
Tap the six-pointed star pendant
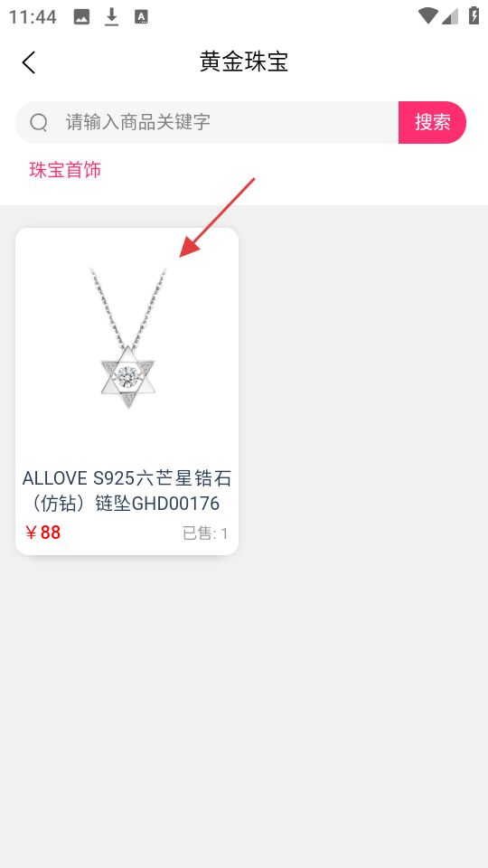pyautogui.click(x=127, y=378)
